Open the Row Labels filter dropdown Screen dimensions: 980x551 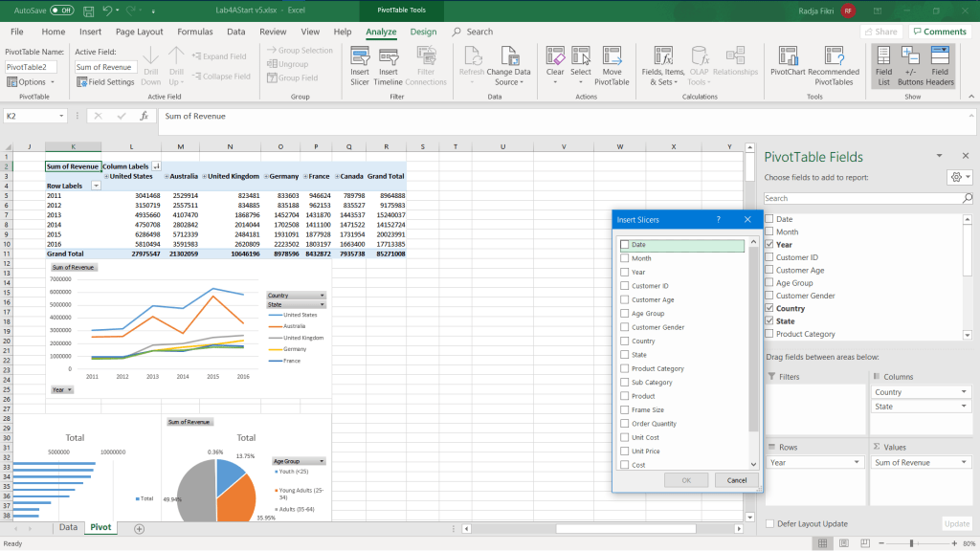(x=95, y=186)
